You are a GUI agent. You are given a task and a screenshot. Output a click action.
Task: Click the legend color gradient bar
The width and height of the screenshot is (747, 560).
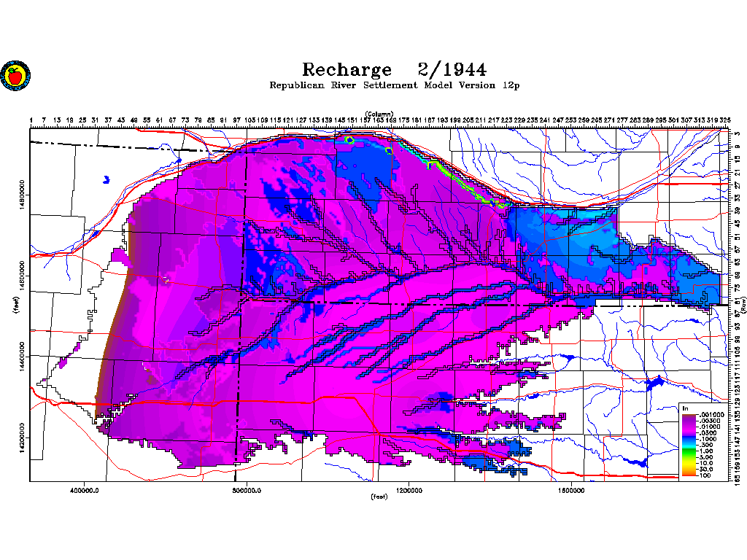689,446
